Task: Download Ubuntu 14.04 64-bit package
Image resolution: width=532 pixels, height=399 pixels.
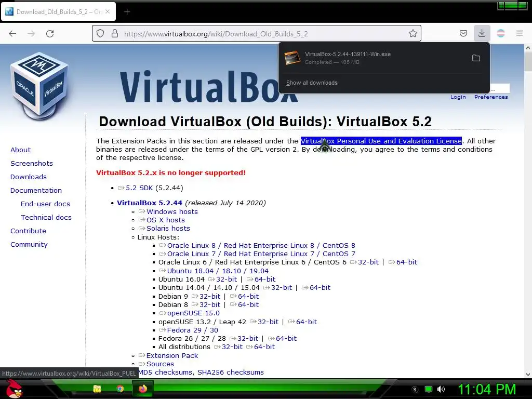Action: coord(320,288)
